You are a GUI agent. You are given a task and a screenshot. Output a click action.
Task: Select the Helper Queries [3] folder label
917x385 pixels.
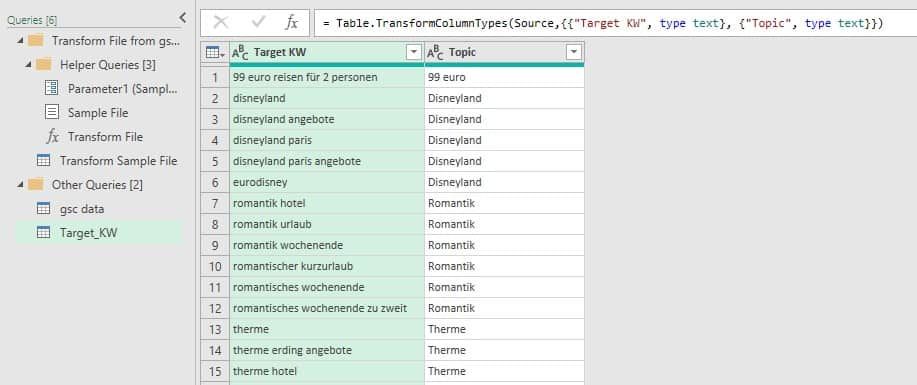pyautogui.click(x=108, y=64)
